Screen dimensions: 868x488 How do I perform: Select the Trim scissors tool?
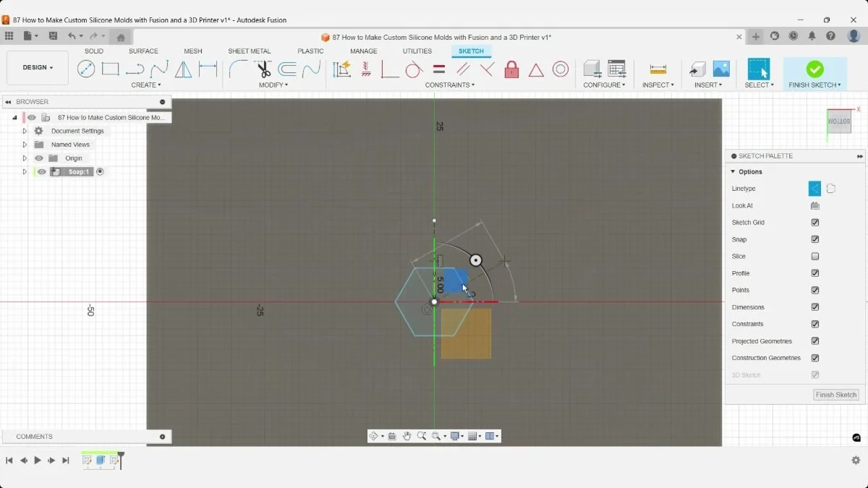pyautogui.click(x=263, y=69)
